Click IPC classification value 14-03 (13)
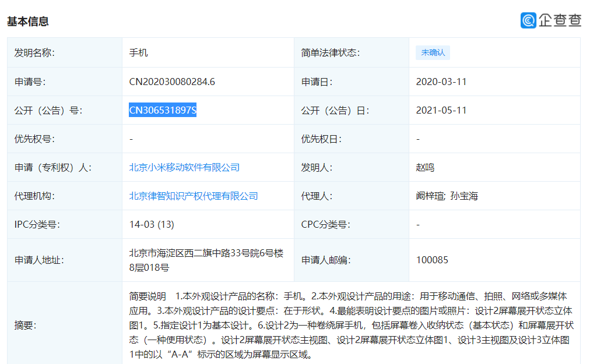Viewport: 590px width, 364px height. (x=152, y=224)
